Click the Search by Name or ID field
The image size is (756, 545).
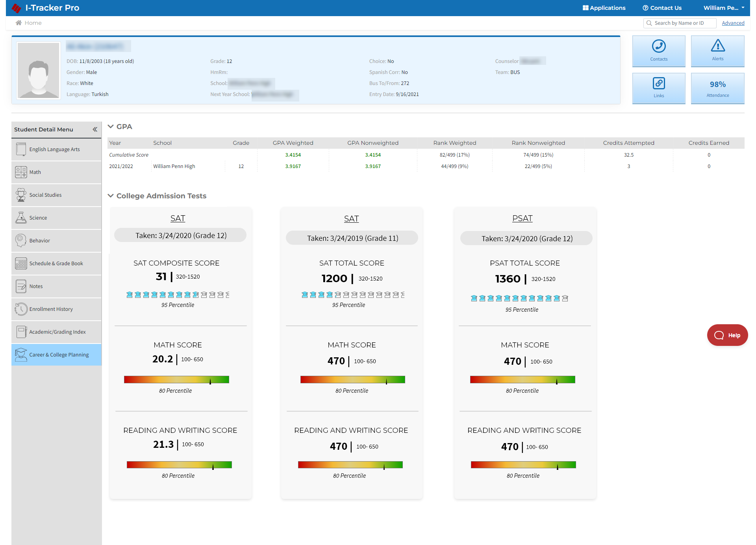coord(680,23)
